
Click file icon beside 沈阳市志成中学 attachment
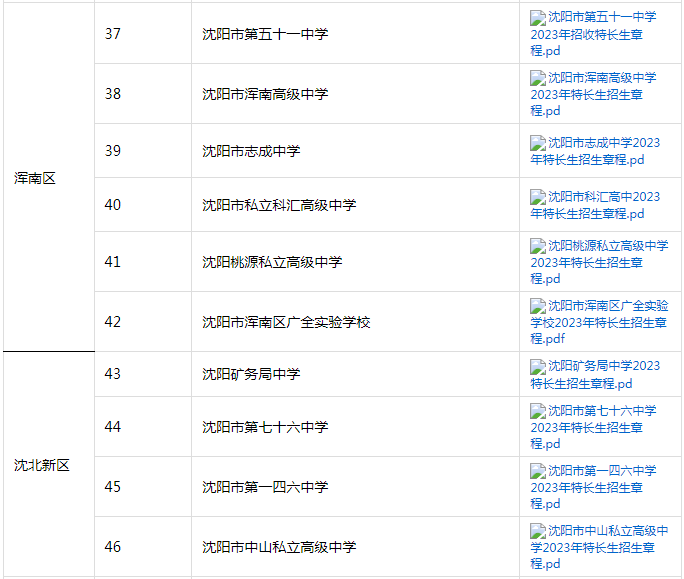(538, 143)
